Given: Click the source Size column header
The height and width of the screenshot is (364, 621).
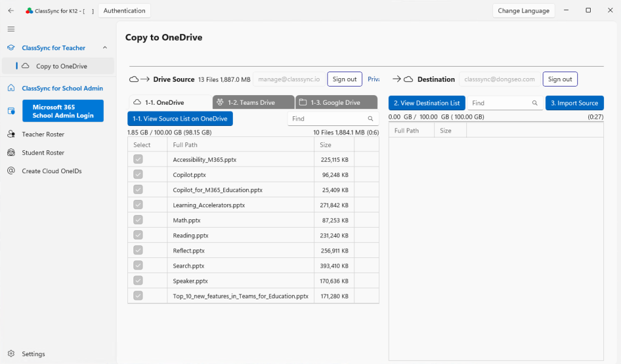Looking at the screenshot, I should [334, 144].
